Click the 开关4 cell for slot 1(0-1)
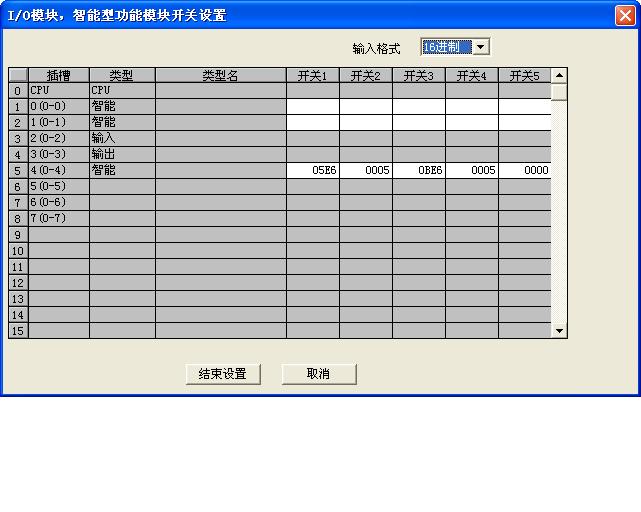 tap(472, 123)
